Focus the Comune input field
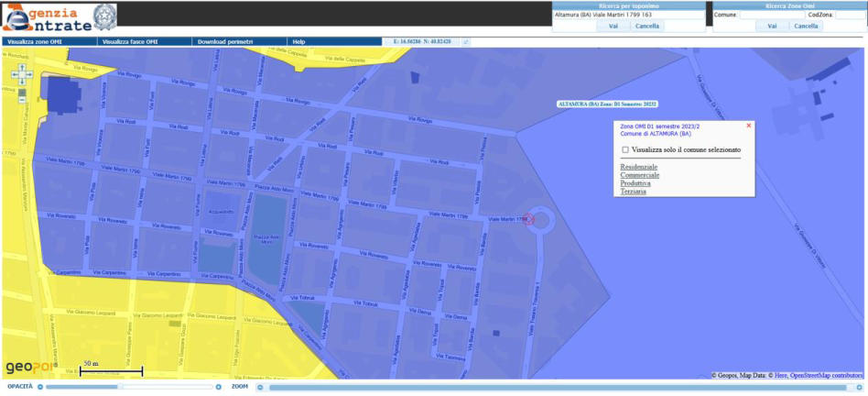 (772, 15)
